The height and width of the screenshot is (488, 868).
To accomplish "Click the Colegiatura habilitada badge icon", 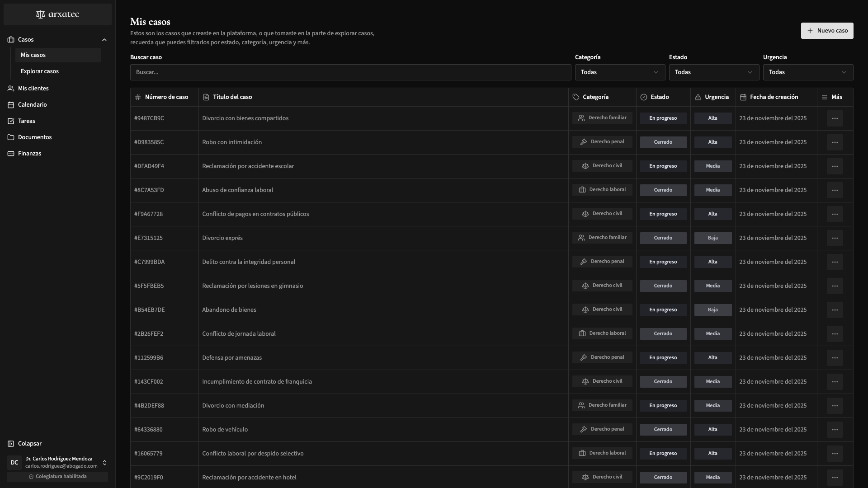I will pos(31,477).
